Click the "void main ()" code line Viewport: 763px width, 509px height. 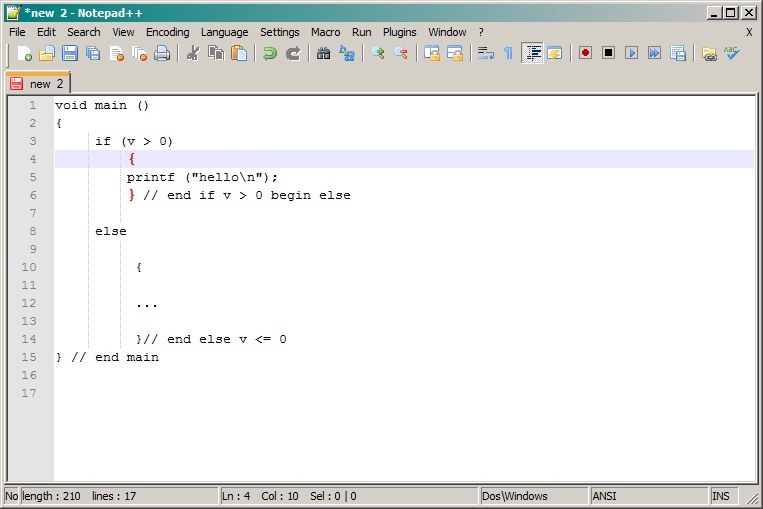(102, 106)
